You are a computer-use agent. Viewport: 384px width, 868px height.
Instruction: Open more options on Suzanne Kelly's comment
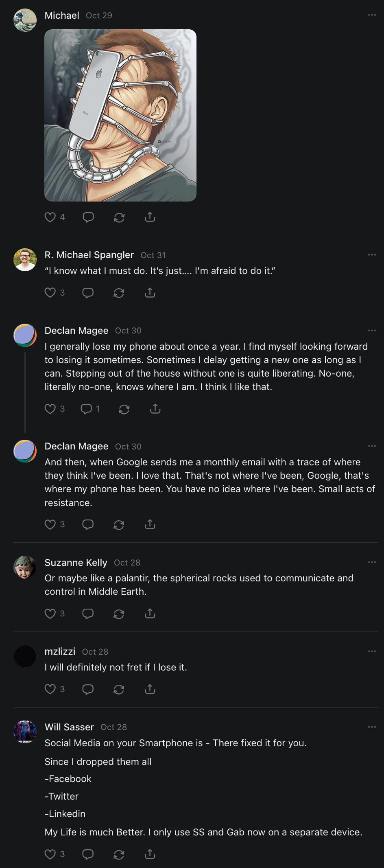point(372,562)
